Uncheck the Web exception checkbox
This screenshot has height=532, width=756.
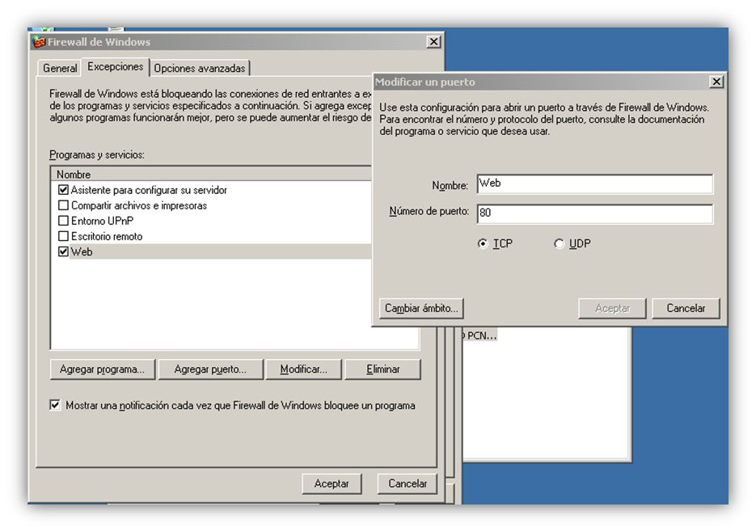pyautogui.click(x=63, y=251)
